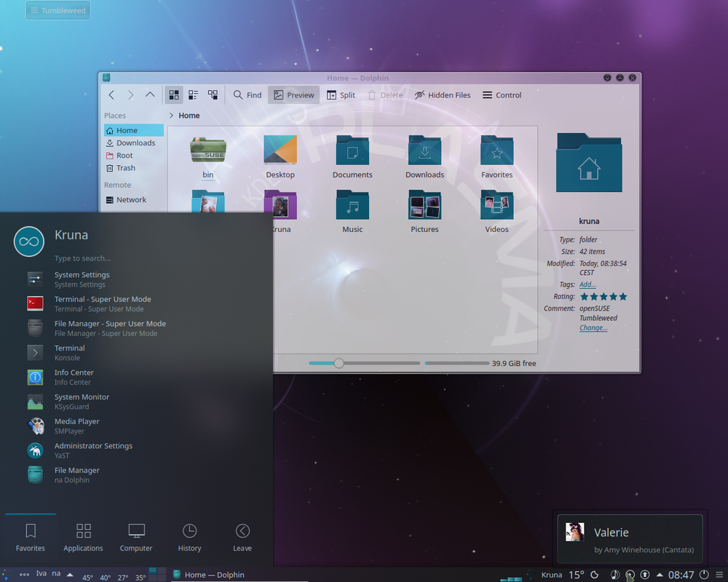
Task: Click the Tumbleweed desktop toolbox button
Action: coord(58,10)
